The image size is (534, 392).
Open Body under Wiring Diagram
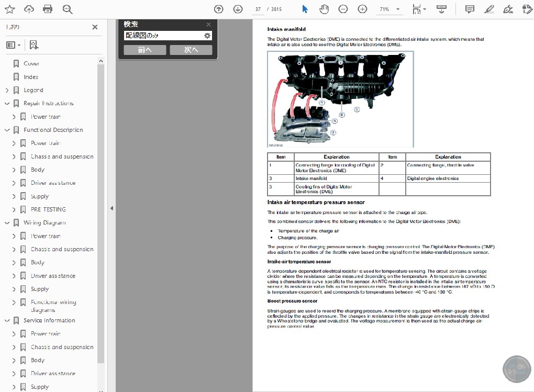click(x=38, y=263)
